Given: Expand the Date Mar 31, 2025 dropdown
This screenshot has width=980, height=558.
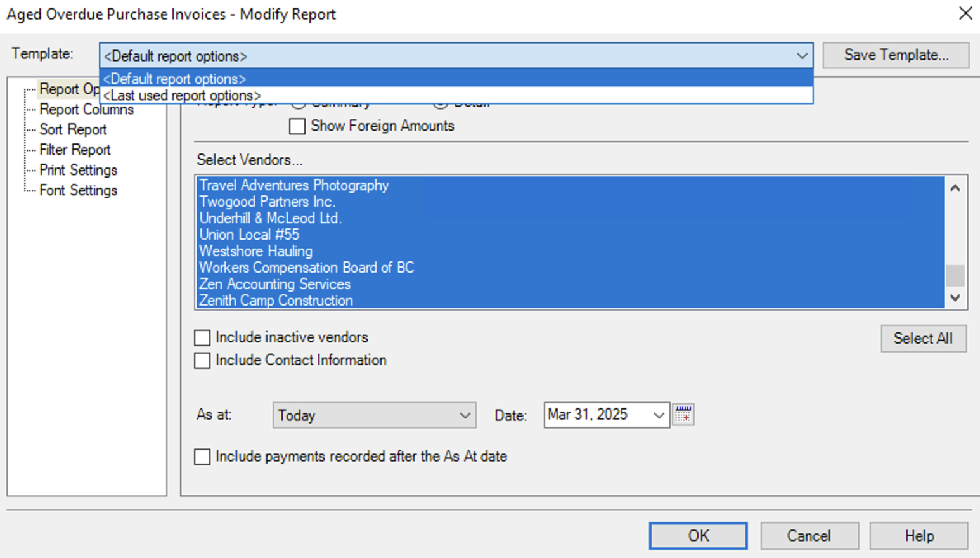Looking at the screenshot, I should [x=659, y=415].
